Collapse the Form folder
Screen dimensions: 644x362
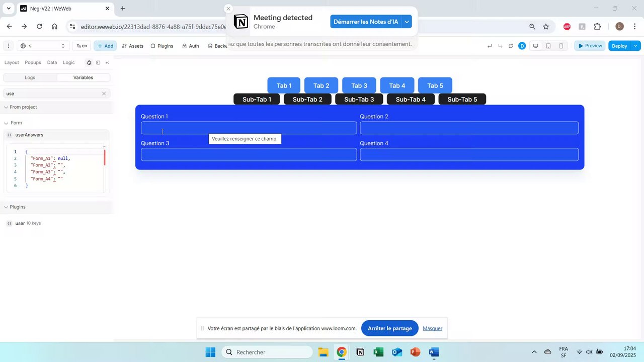(x=6, y=123)
